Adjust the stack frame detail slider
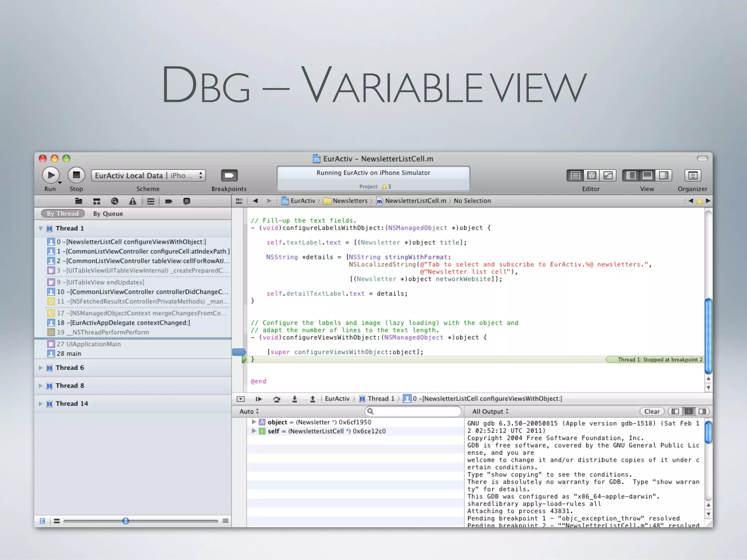This screenshot has height=560, width=747. tap(125, 521)
